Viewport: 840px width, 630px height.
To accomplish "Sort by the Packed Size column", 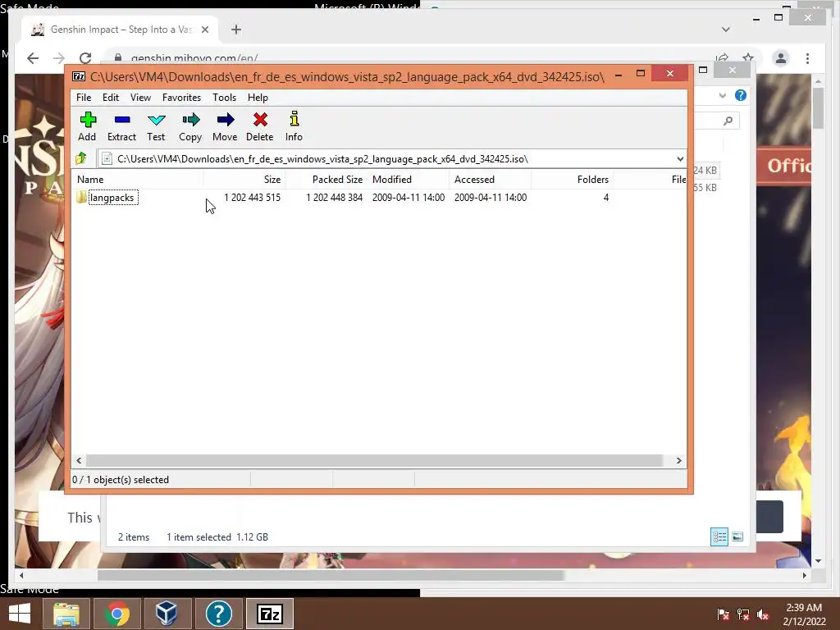I will click(x=326, y=180).
